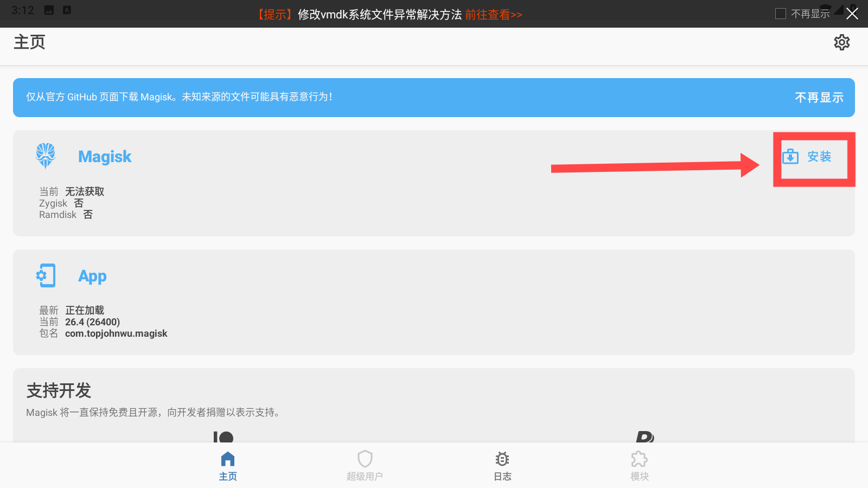Switch to the 模块 tab

[x=639, y=465]
